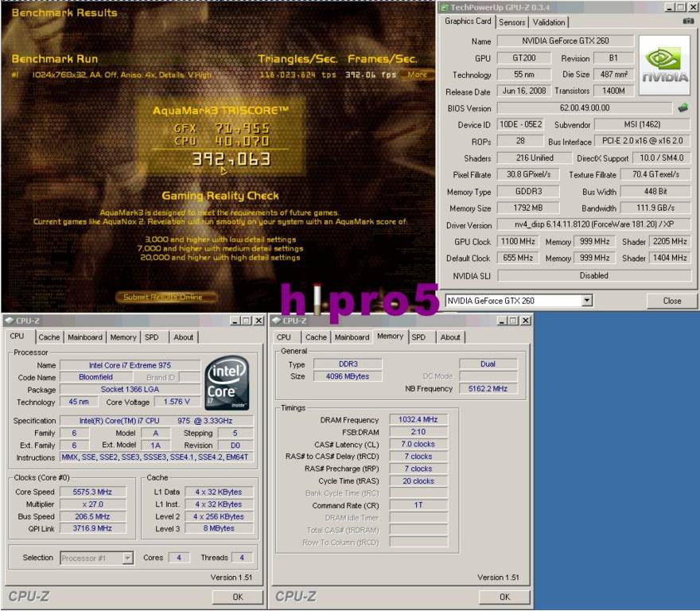Image resolution: width=700 pixels, height=611 pixels.
Task: Click the Driver Version field in GPU-Z
Action: click(x=594, y=224)
